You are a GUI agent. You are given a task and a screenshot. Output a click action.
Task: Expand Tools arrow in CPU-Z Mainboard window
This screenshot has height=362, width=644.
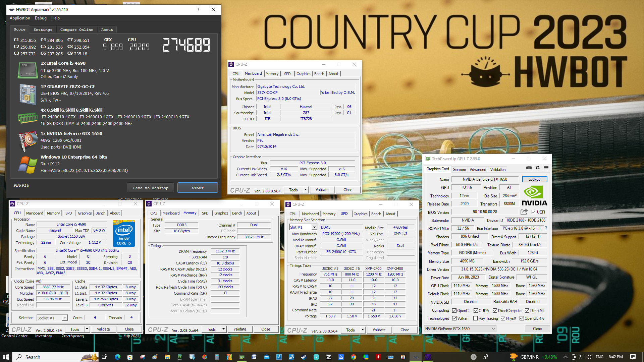pos(306,190)
